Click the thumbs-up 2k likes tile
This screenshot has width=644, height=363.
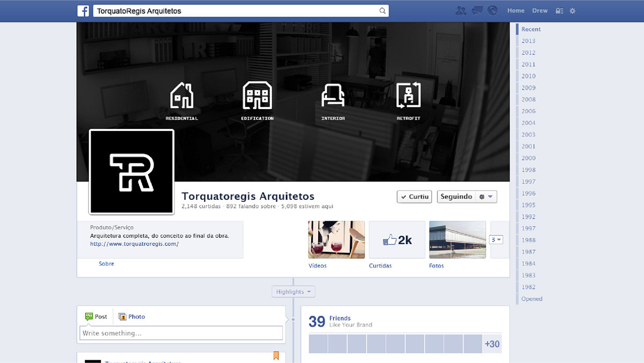click(397, 240)
